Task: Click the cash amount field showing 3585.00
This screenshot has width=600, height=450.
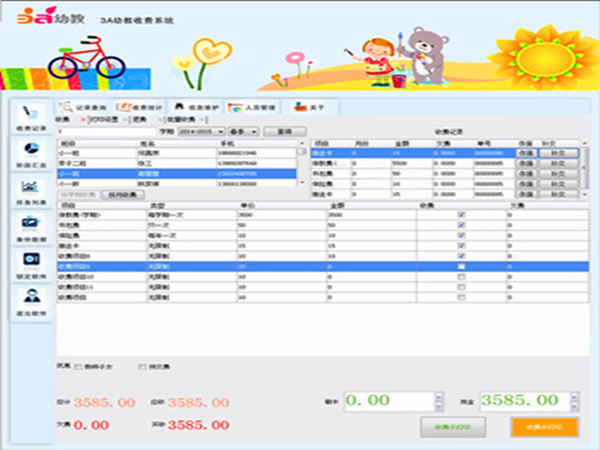Action: (525, 401)
